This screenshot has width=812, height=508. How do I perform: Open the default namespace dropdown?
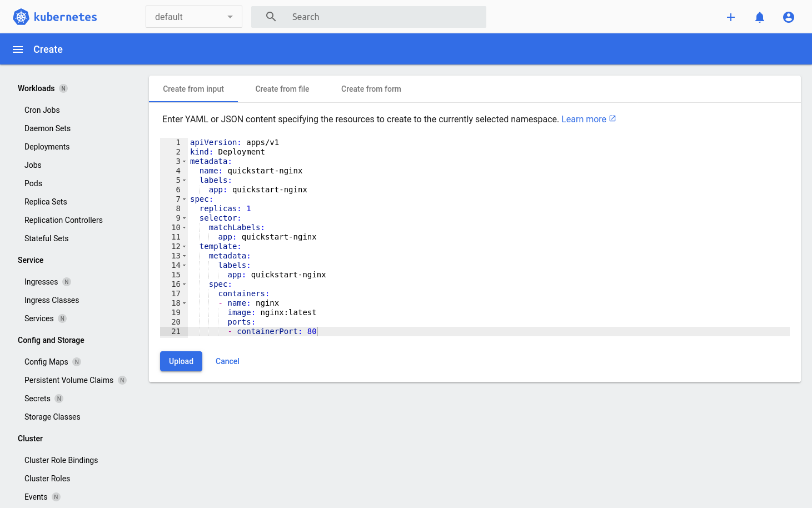(193, 17)
